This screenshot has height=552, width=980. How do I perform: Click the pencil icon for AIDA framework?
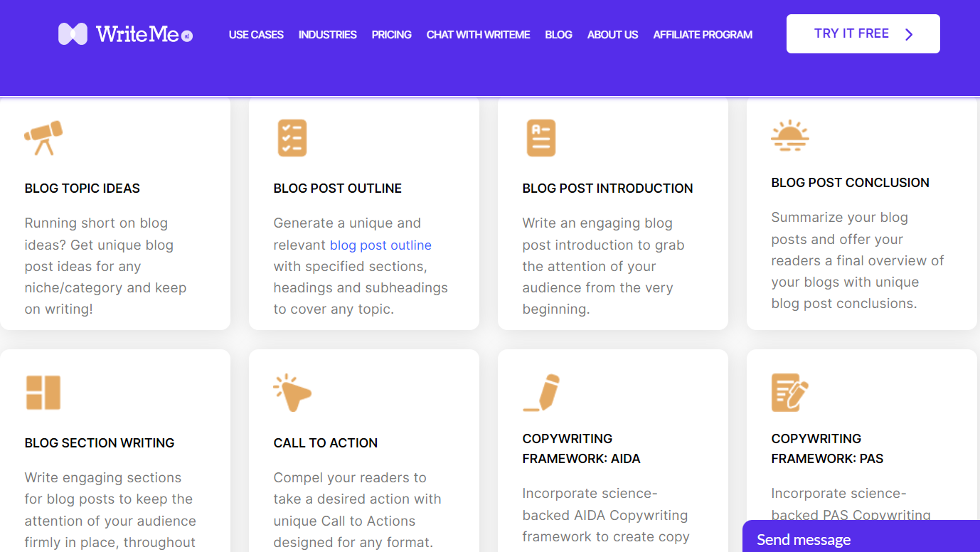(x=542, y=393)
